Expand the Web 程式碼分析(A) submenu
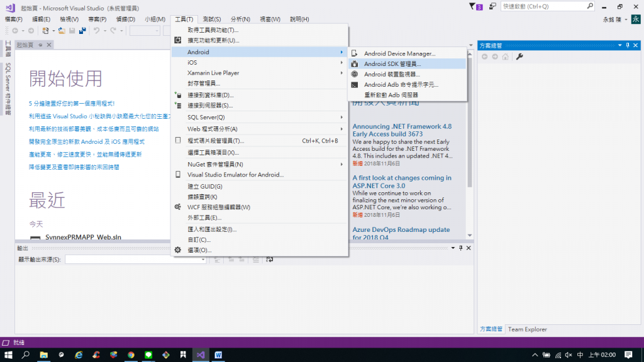This screenshot has width=644, height=362. click(260, 129)
